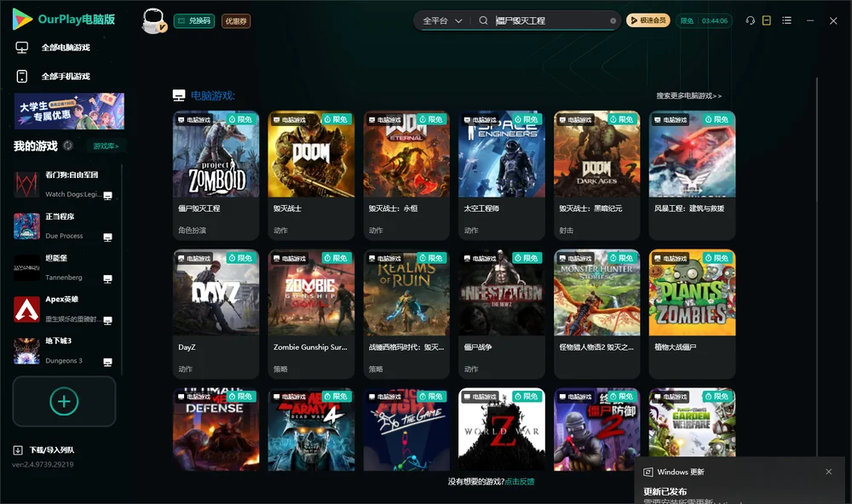
Task: Open the DOOM Eternal game card
Action: tap(406, 175)
